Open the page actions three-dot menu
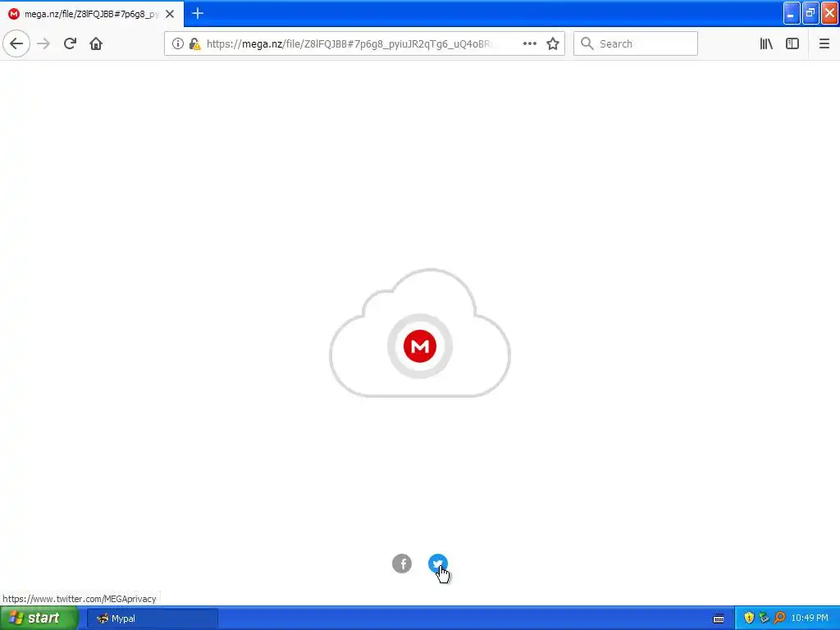Viewport: 840px width, 630px height. click(529, 44)
